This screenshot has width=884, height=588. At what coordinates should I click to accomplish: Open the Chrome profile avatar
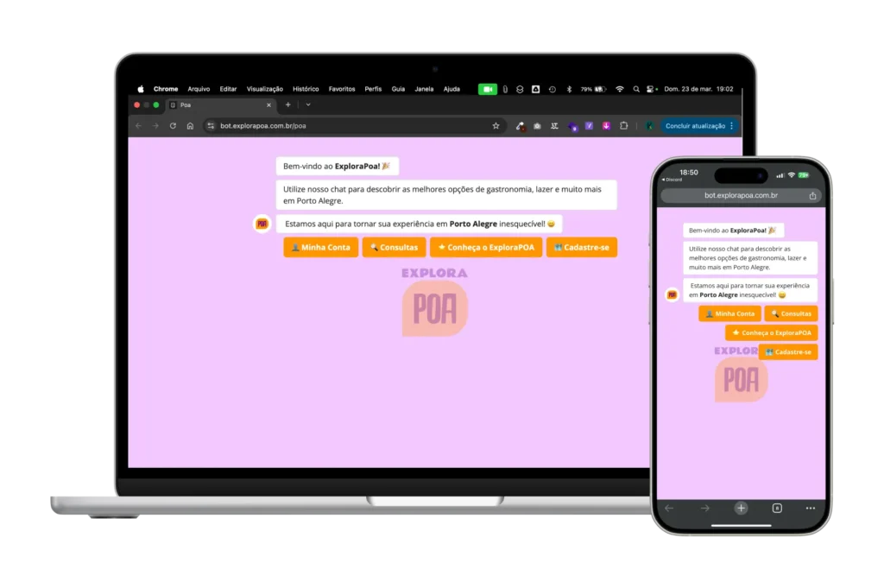click(x=649, y=126)
